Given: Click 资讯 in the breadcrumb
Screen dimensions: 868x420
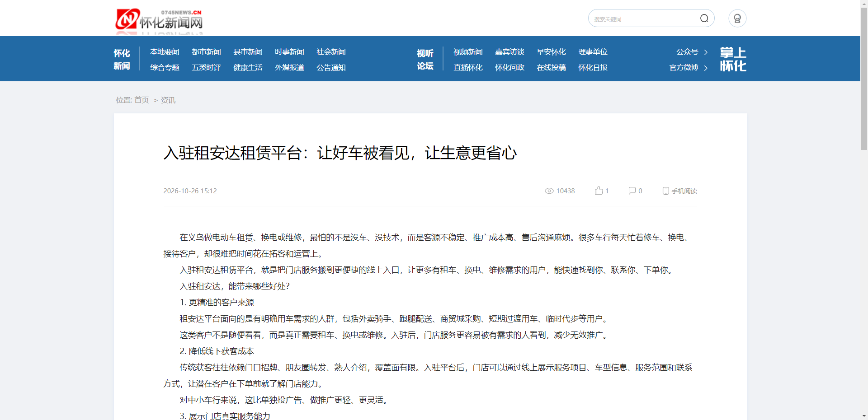Looking at the screenshot, I should pyautogui.click(x=168, y=100).
